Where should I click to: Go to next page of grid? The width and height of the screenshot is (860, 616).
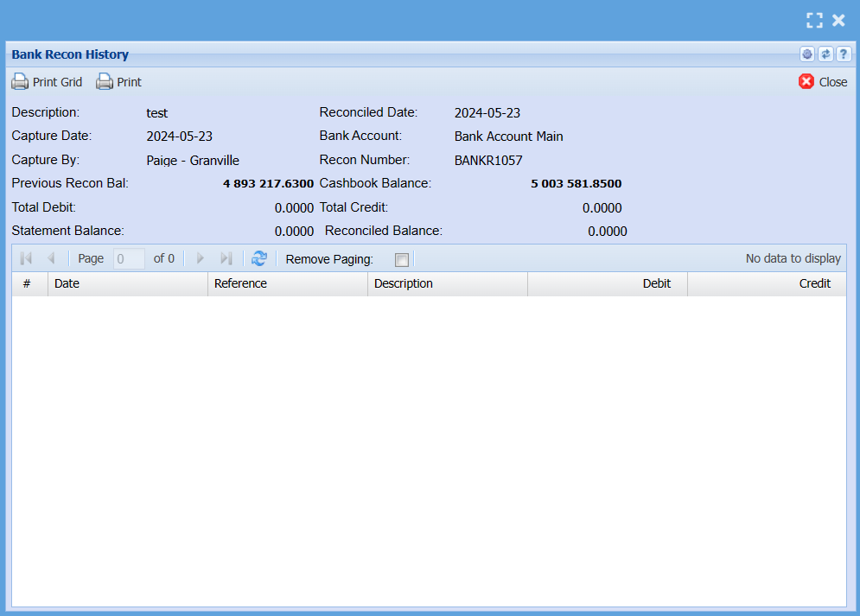(201, 258)
